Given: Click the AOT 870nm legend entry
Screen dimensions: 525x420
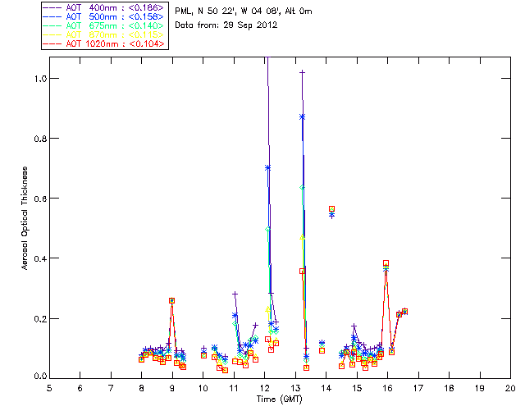Looking at the screenshot, I should click(x=104, y=34).
